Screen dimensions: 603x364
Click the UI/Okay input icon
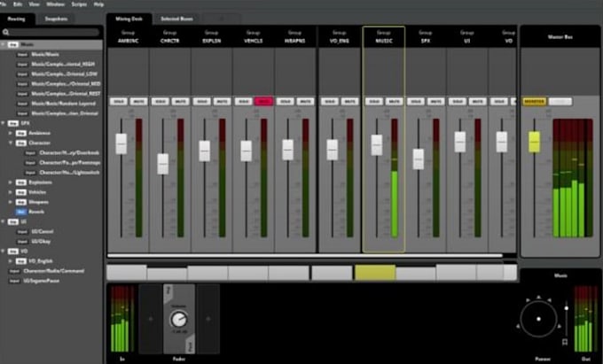pyautogui.click(x=22, y=242)
